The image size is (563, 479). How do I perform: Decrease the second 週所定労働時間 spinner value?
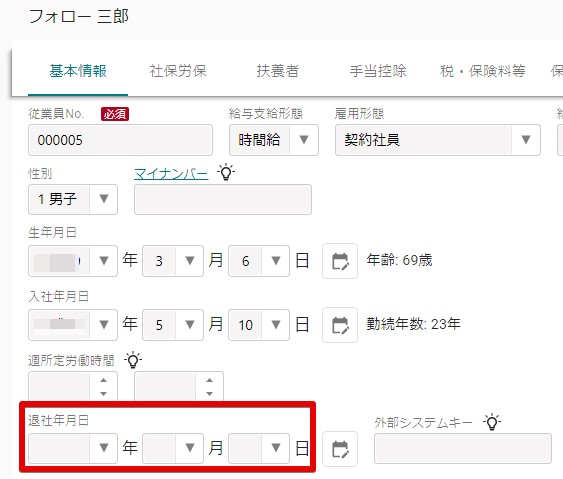point(210,394)
